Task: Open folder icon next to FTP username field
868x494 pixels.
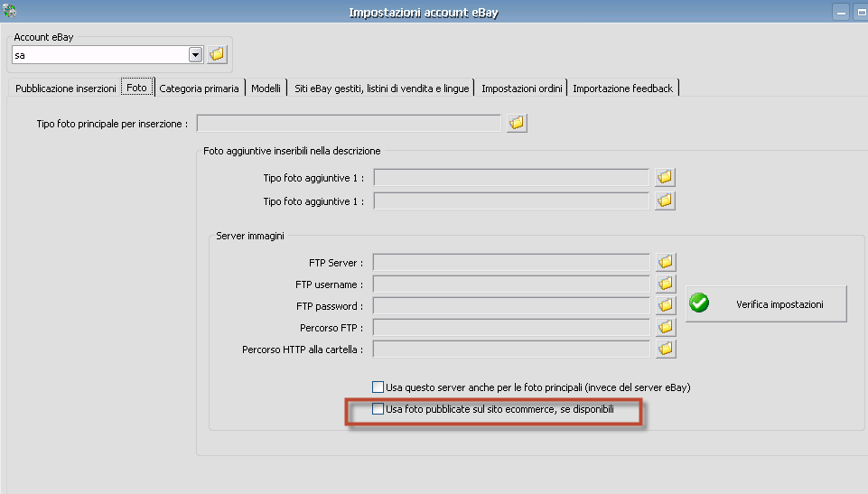Action: click(x=666, y=284)
